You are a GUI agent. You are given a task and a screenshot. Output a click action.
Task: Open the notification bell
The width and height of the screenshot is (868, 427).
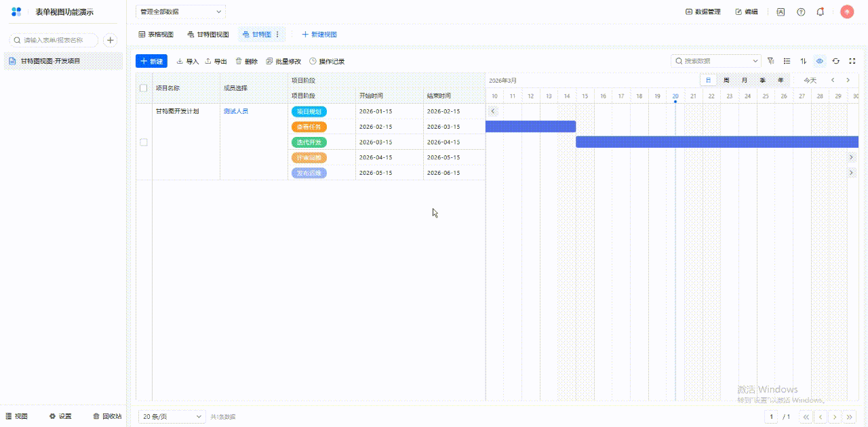click(821, 12)
